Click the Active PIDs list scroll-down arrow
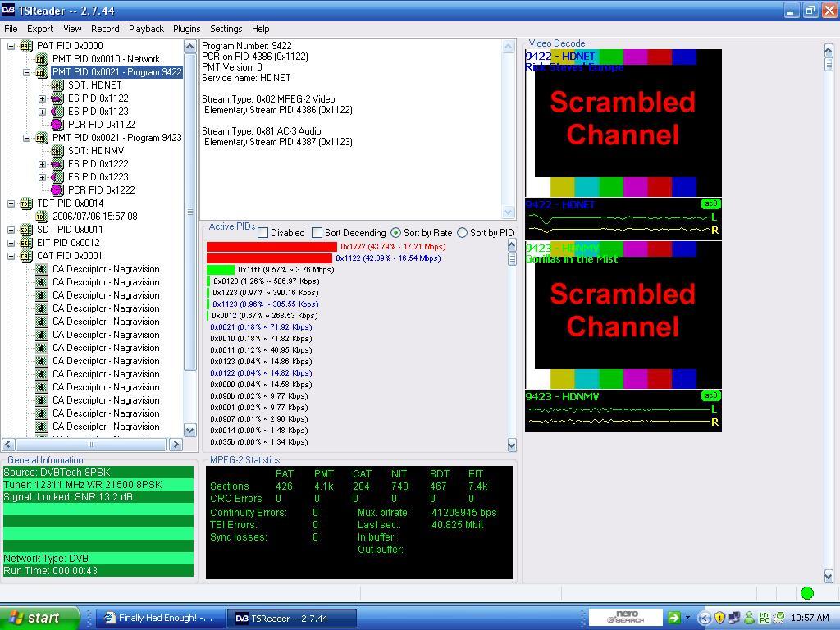Image resolution: width=840 pixels, height=630 pixels. 512,445
